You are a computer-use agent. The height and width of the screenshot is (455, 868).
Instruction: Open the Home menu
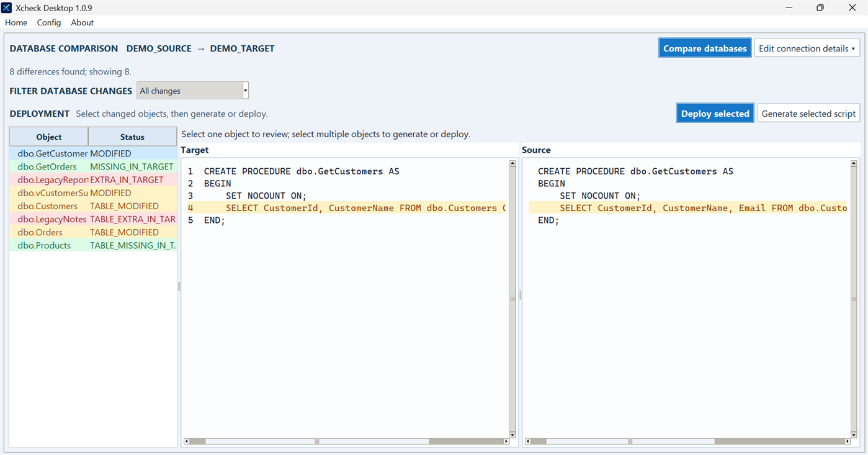16,22
